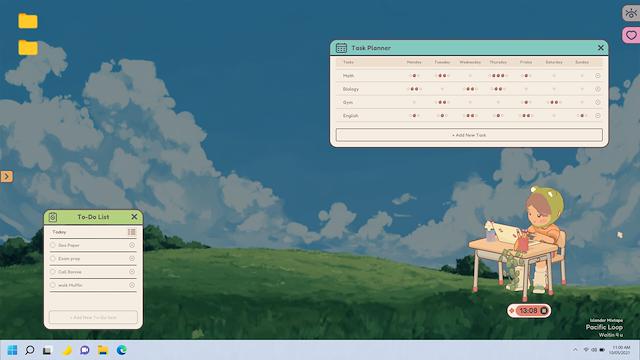Click the To-Do List clipboard icon

pyautogui.click(x=53, y=217)
